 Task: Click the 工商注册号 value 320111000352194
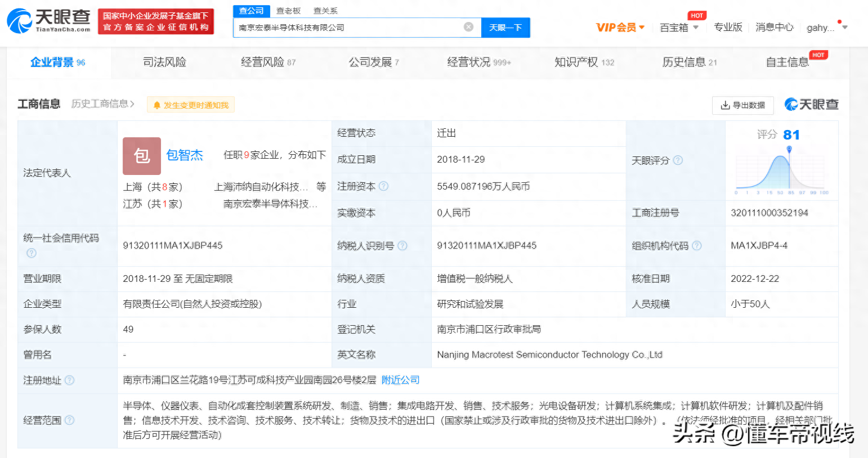769,213
